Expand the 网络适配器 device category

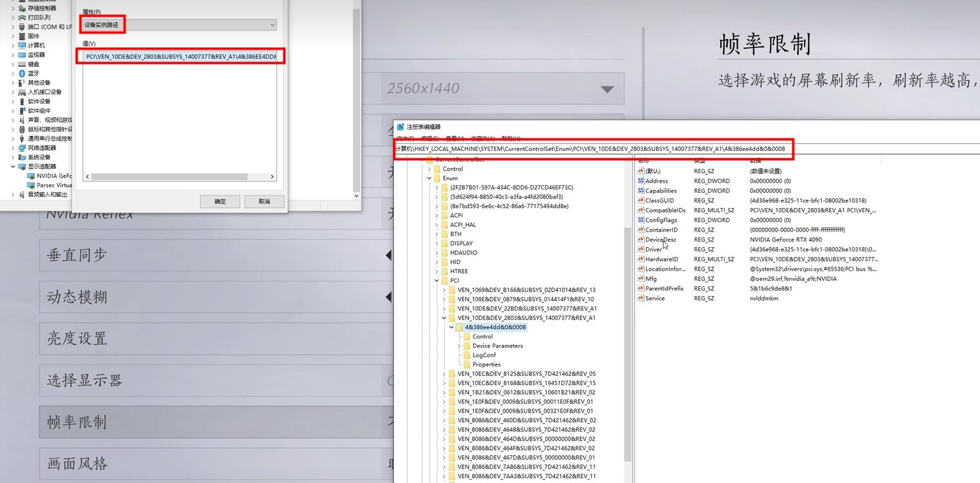[13, 148]
